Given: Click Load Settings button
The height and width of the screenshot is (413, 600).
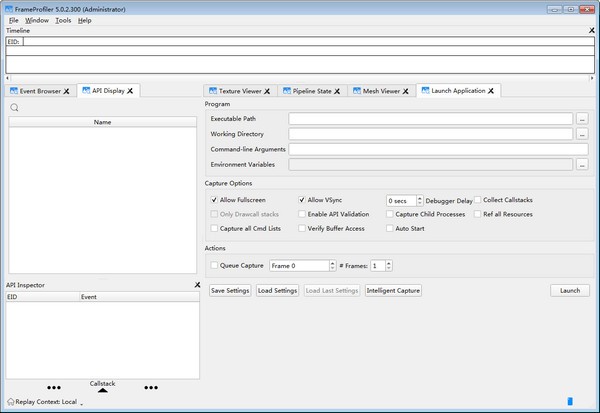Looking at the screenshot, I should [x=277, y=291].
